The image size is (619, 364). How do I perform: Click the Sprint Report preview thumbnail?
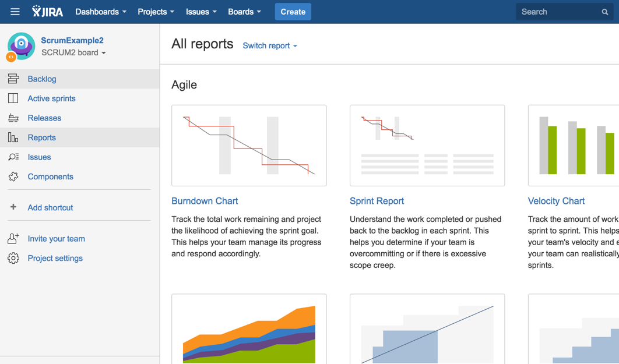(427, 146)
